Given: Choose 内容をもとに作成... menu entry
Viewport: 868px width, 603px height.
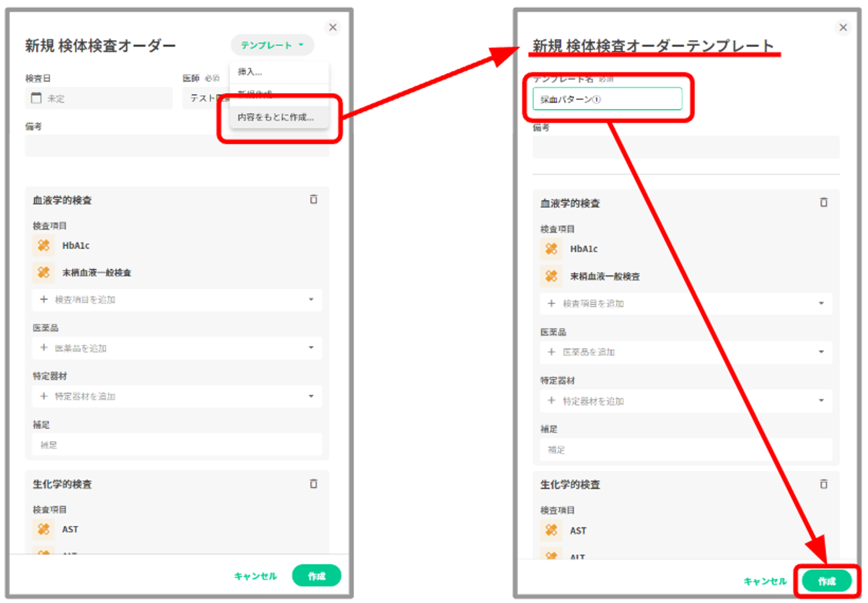Looking at the screenshot, I should click(276, 117).
